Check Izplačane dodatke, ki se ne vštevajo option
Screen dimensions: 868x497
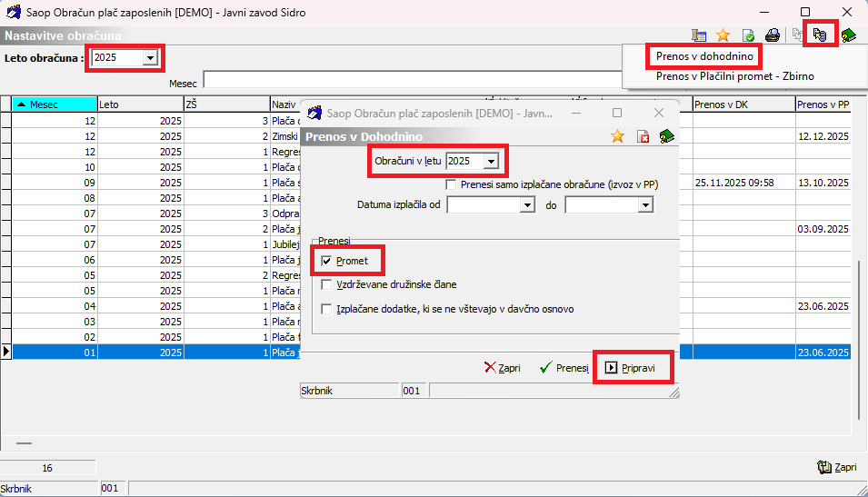pyautogui.click(x=326, y=309)
